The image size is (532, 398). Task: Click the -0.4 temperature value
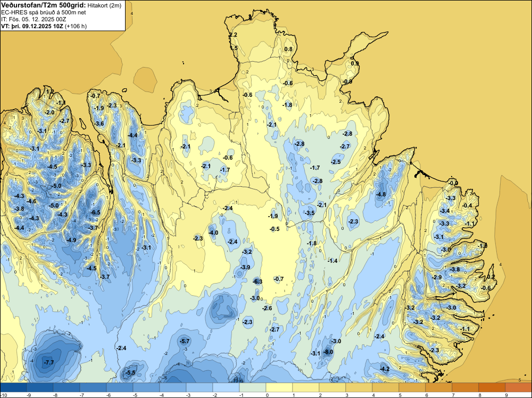coord(467,205)
